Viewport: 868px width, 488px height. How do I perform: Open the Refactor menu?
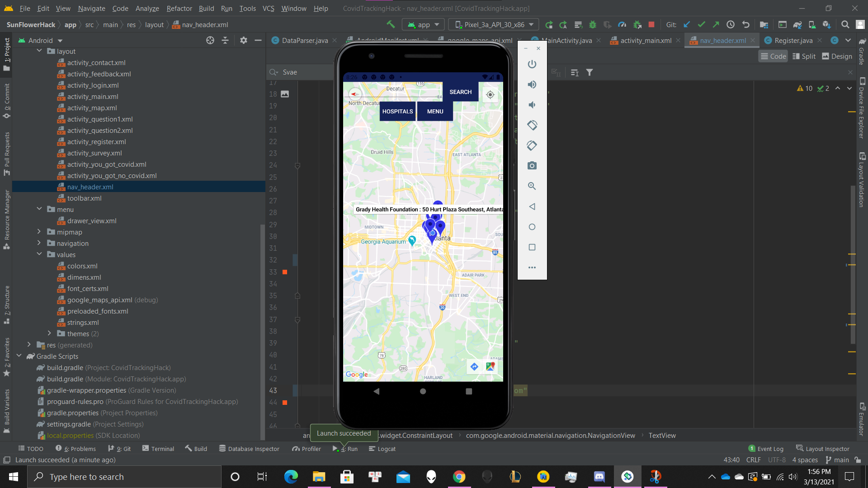click(x=179, y=9)
